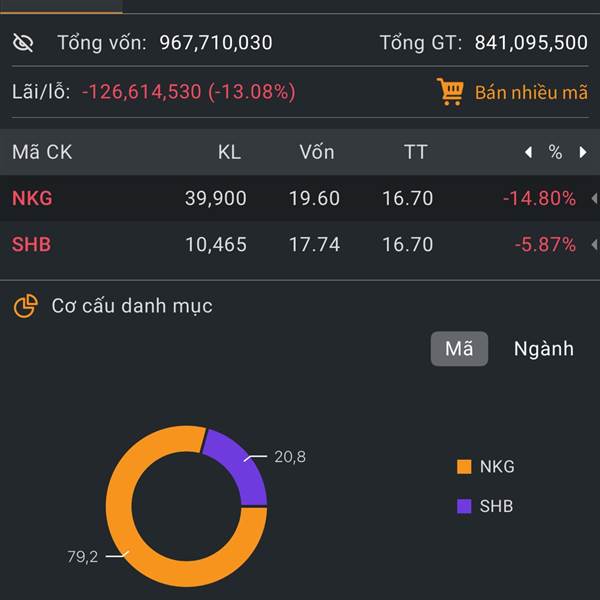
Task: Click the right arrow beside % column
Action: 583,152
